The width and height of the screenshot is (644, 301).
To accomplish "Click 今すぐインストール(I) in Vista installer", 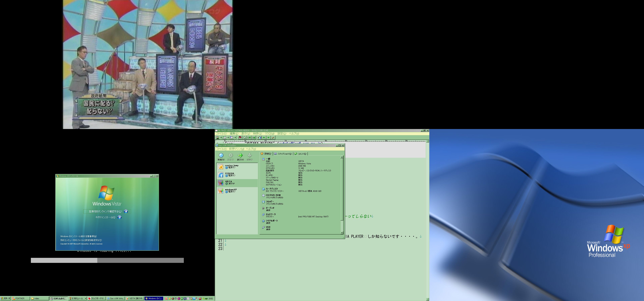I will pyautogui.click(x=108, y=217).
